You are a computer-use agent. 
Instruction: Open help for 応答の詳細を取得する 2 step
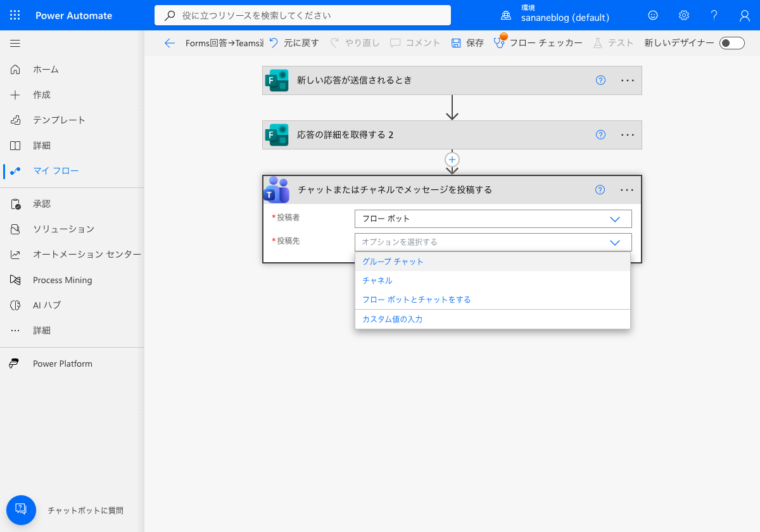click(601, 135)
